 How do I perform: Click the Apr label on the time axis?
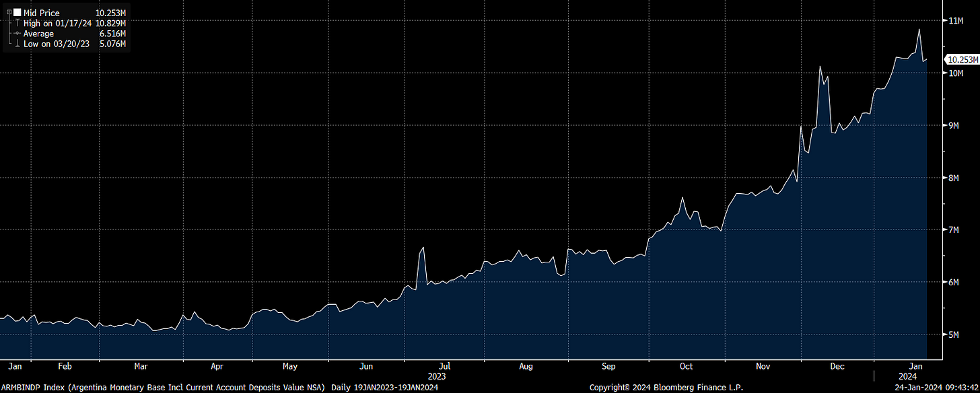[217, 367]
